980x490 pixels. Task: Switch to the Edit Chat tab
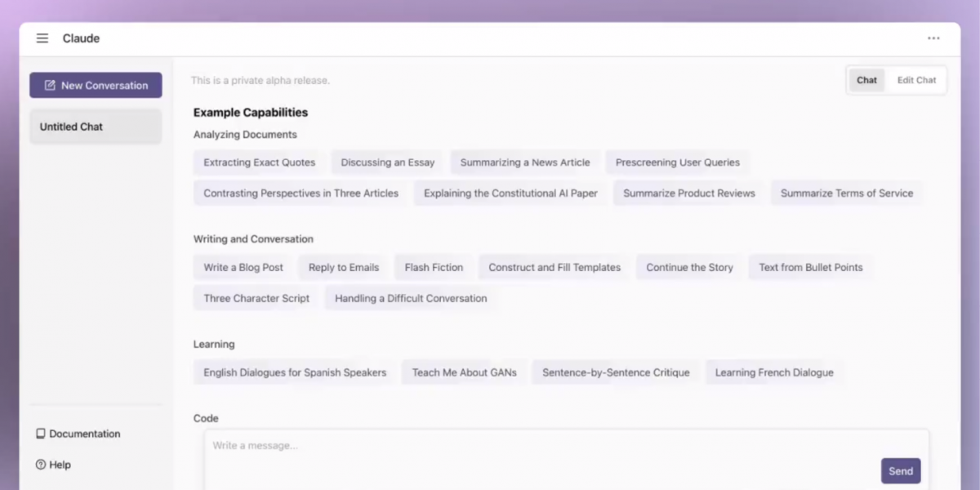916,80
